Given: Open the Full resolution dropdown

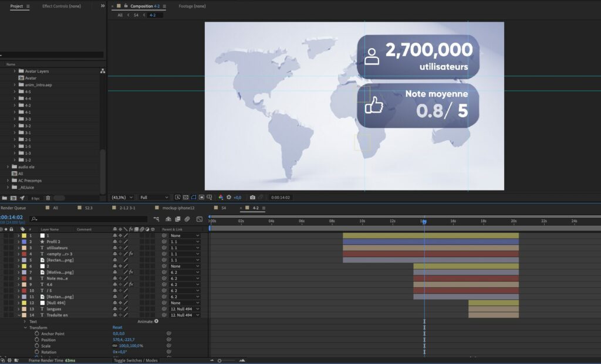Looking at the screenshot, I should tap(154, 198).
